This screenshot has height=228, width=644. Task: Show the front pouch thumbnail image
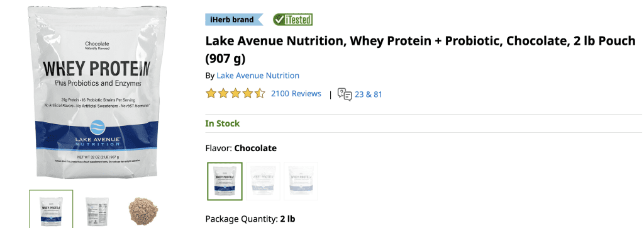click(x=51, y=209)
